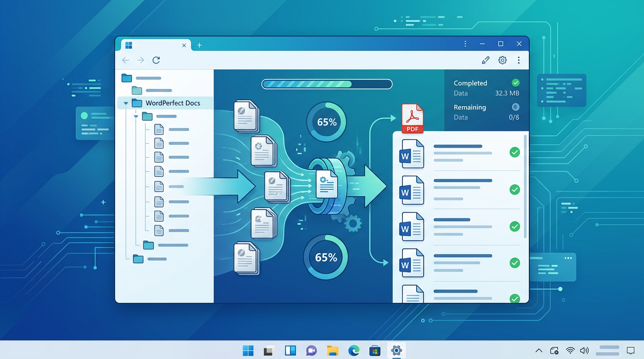
Task: Click the Remaining Data status icon
Action: (515, 107)
